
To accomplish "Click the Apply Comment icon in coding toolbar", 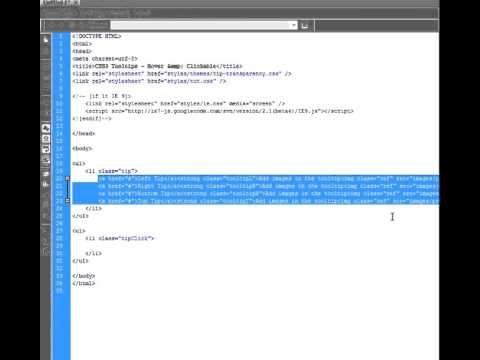I will 46,128.
